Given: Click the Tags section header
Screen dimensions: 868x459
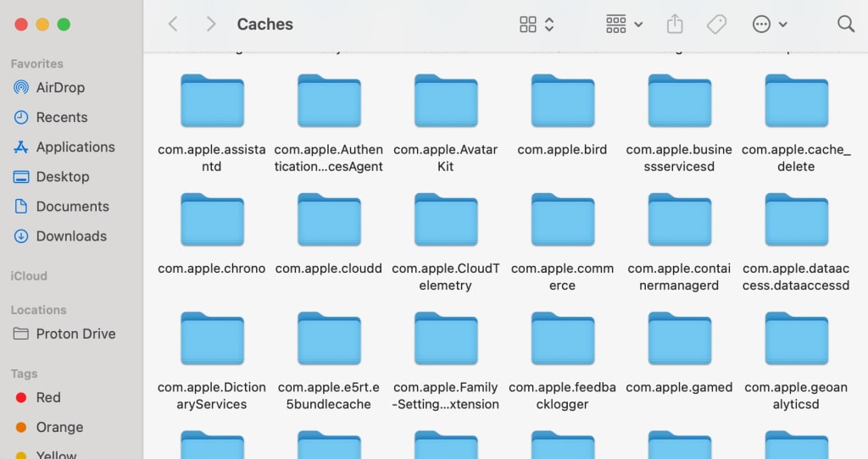Looking at the screenshot, I should pyautogui.click(x=24, y=373).
